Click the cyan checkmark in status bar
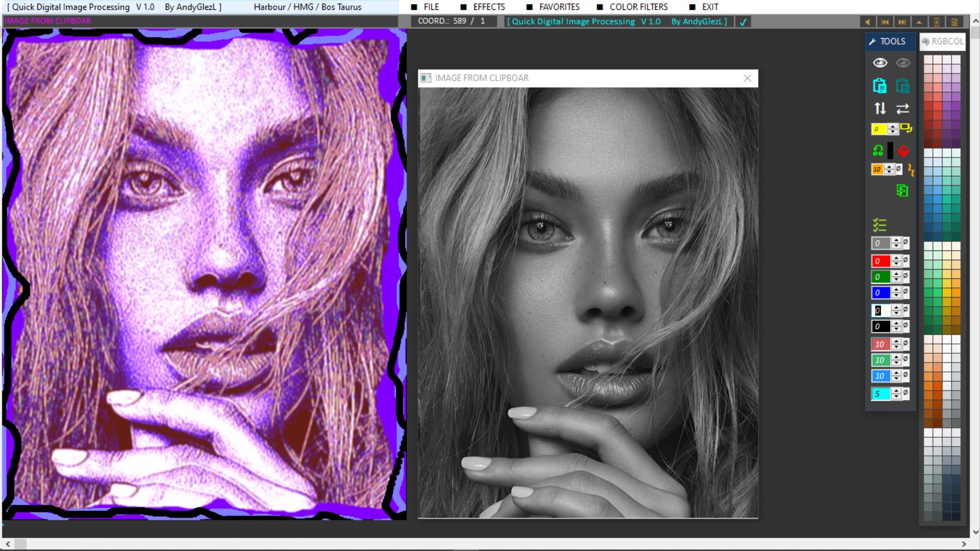Viewport: 980px width, 551px height. point(743,22)
